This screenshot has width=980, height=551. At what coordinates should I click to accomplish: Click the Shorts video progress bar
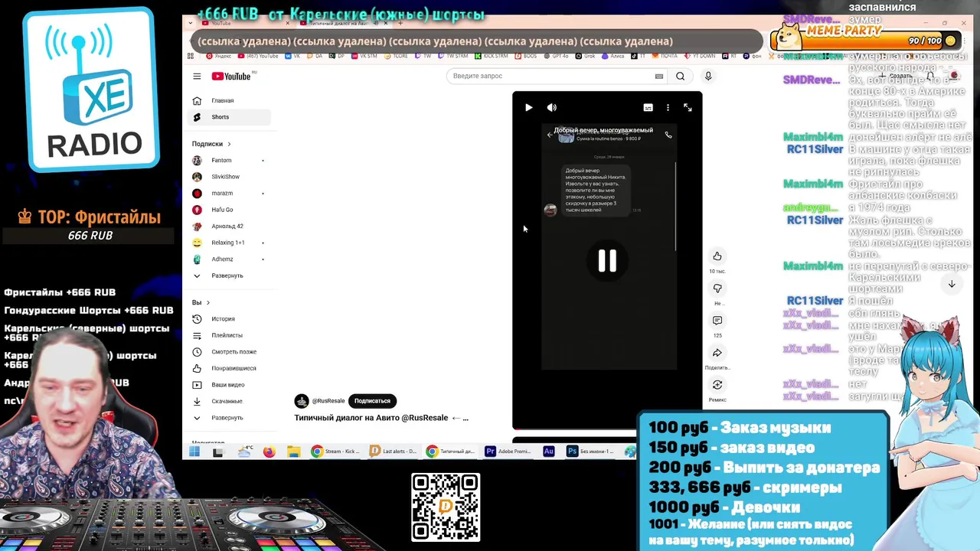click(x=607, y=429)
